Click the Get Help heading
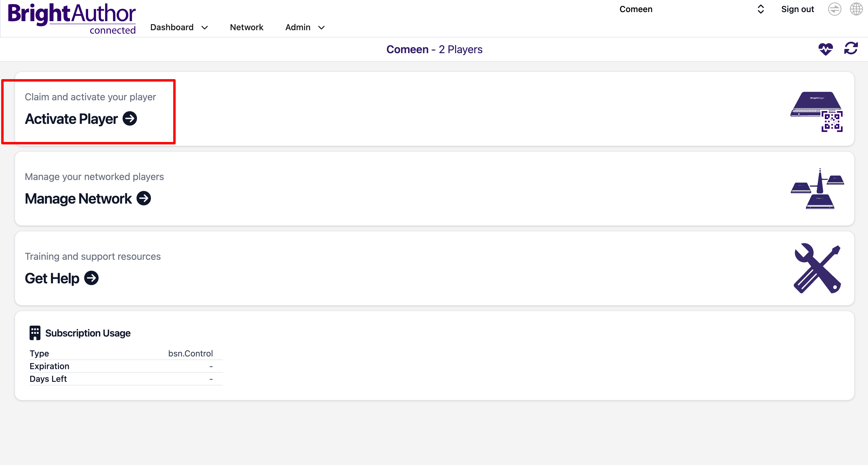This screenshot has height=467, width=868. pyautogui.click(x=52, y=279)
